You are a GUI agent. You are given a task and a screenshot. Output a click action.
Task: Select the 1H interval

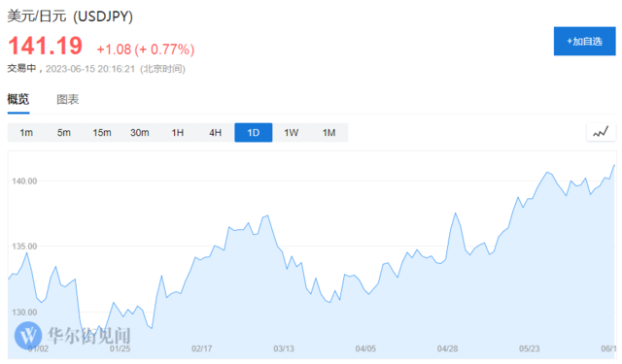(177, 133)
